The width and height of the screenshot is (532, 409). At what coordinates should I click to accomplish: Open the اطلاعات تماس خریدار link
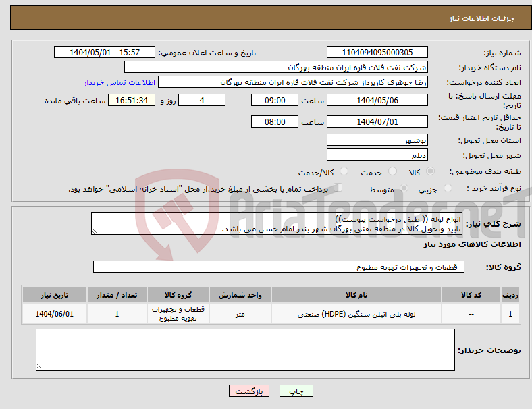(119, 82)
